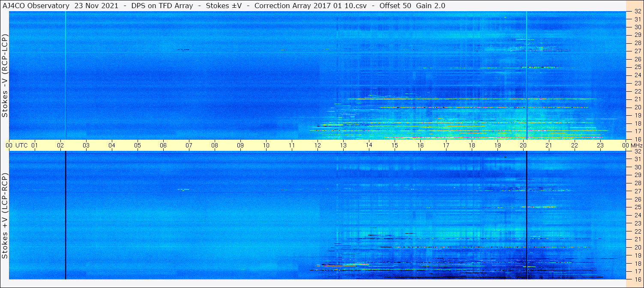Click the 17 MHz label of the upper panel
This screenshot has height=288, width=644.
pos(638,131)
